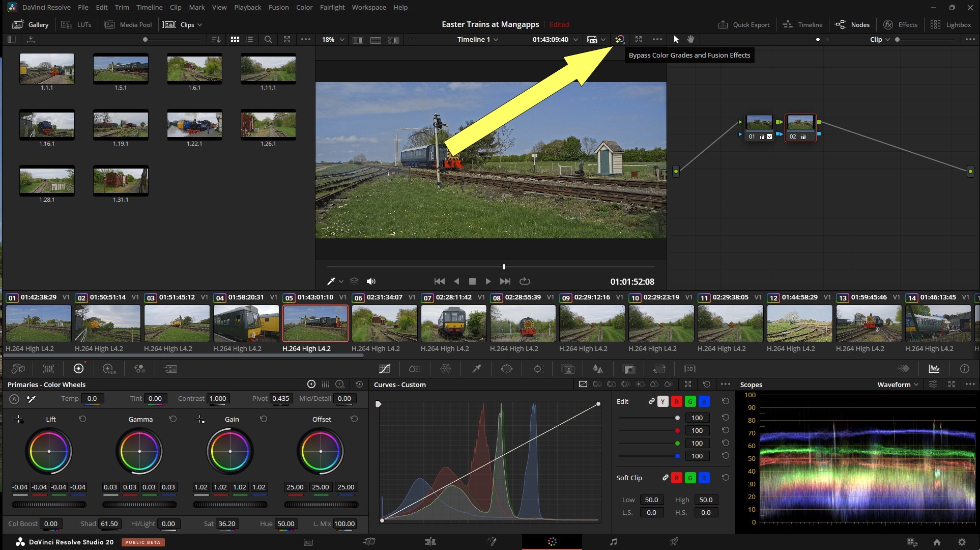Toggle the Nodes editor panel
980x550 pixels.
tap(852, 24)
